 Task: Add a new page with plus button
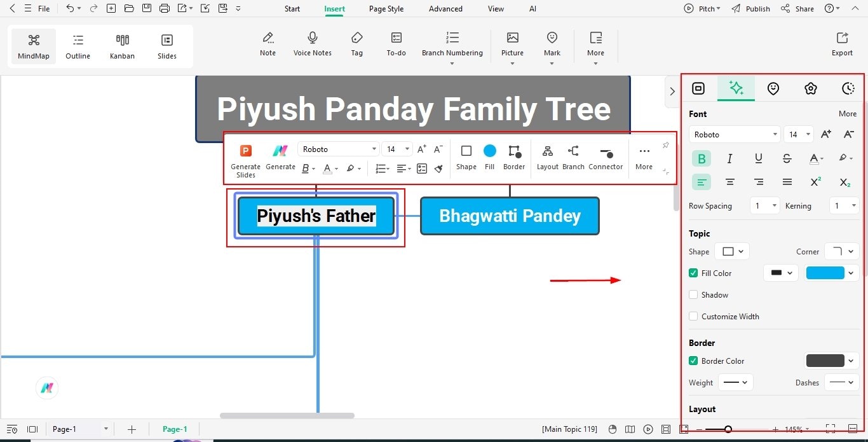132,429
